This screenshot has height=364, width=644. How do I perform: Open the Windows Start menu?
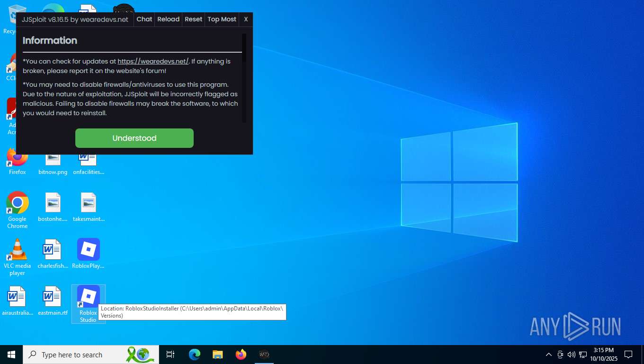coord(11,355)
